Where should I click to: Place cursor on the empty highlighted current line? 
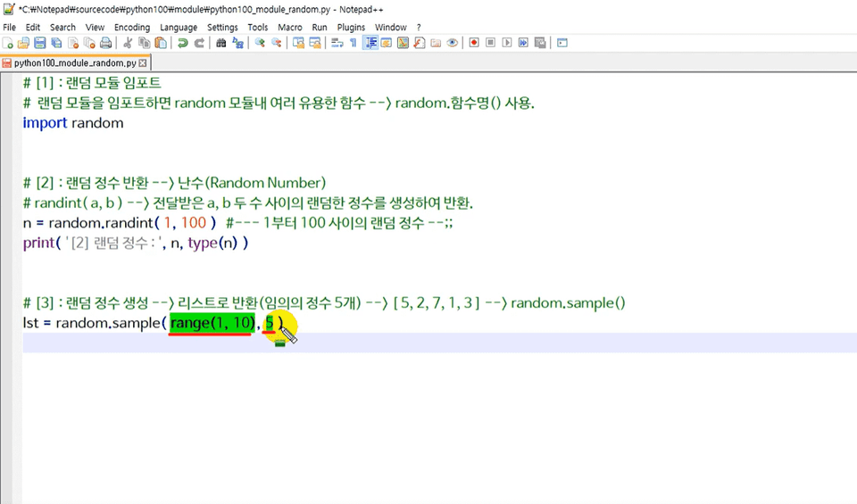pyautogui.click(x=439, y=343)
